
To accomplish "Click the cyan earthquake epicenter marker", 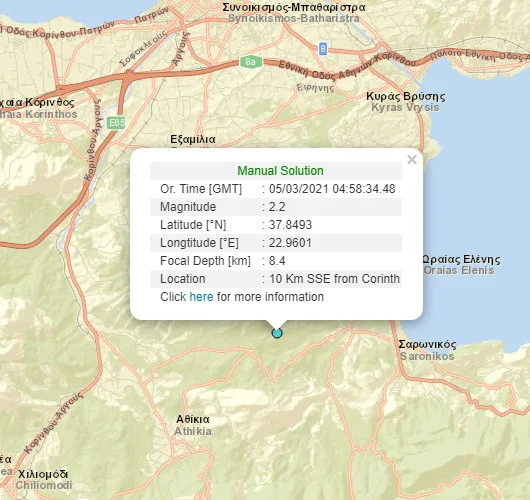I will pos(277,333).
